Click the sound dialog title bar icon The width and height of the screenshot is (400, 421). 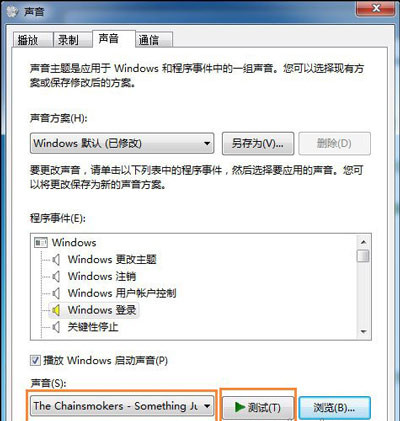pos(13,12)
